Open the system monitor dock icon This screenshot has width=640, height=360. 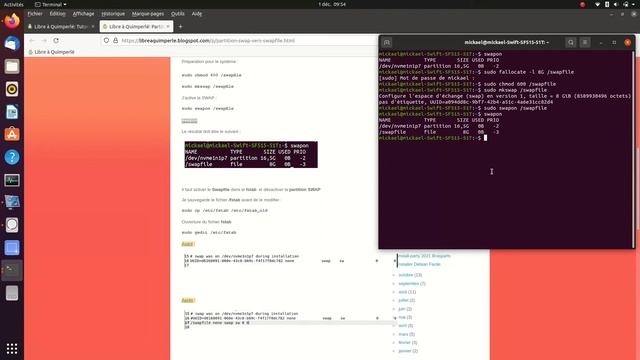(12, 180)
